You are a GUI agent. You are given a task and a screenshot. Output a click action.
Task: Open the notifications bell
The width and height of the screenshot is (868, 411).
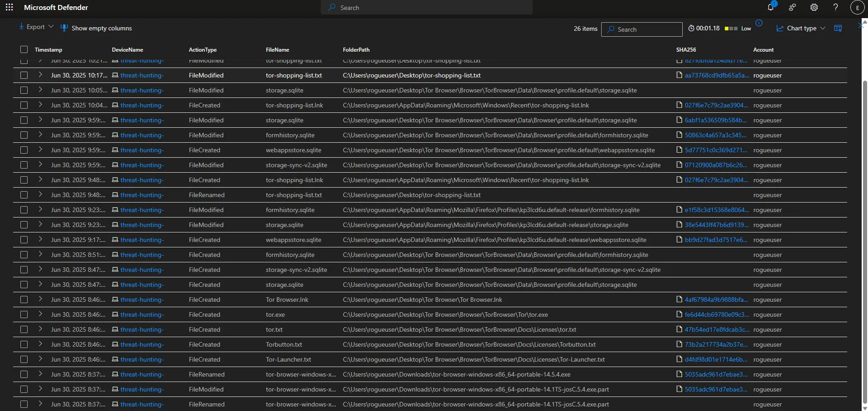[771, 7]
